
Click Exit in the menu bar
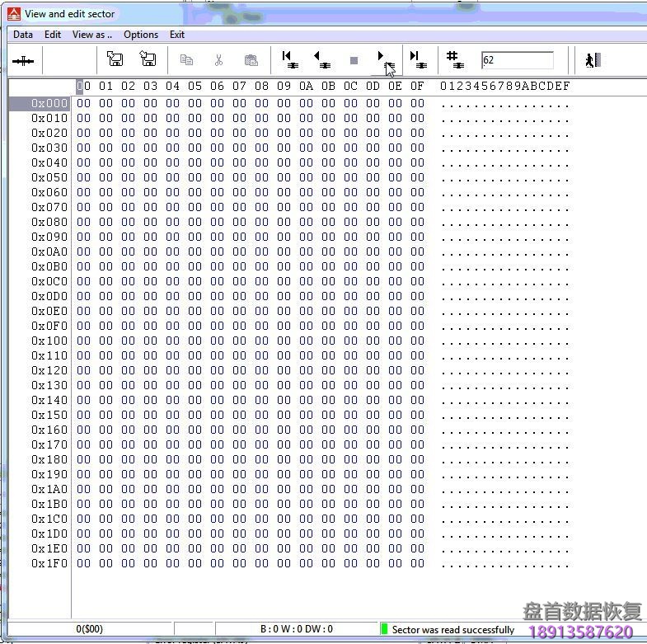pyautogui.click(x=177, y=35)
